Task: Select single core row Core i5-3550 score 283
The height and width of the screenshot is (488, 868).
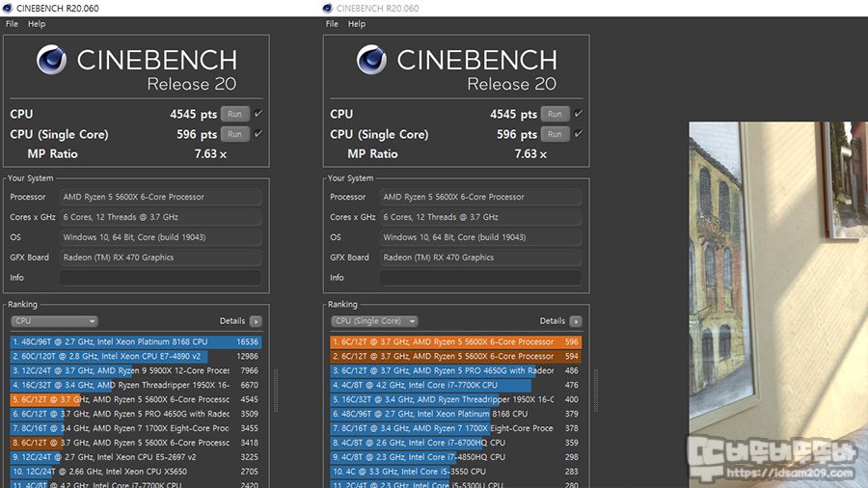Action: (x=455, y=472)
